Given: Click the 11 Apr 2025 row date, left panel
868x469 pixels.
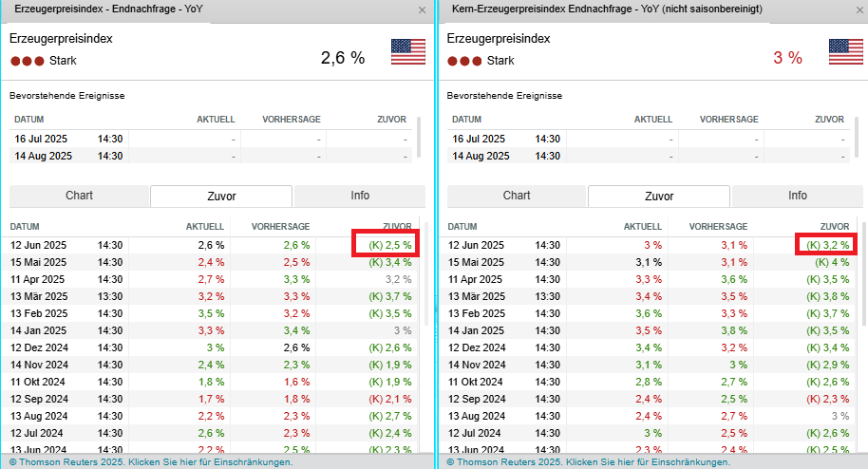Looking at the screenshot, I should [x=38, y=280].
